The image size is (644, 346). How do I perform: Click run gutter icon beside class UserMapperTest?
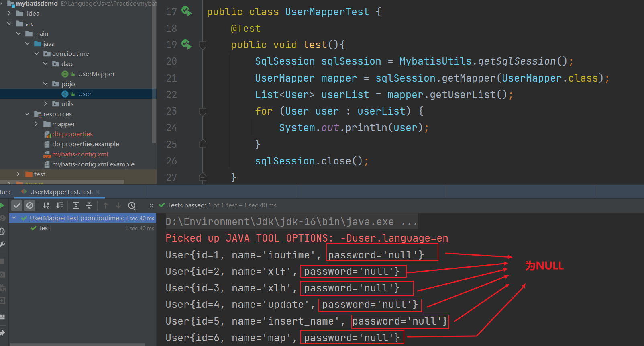point(186,11)
